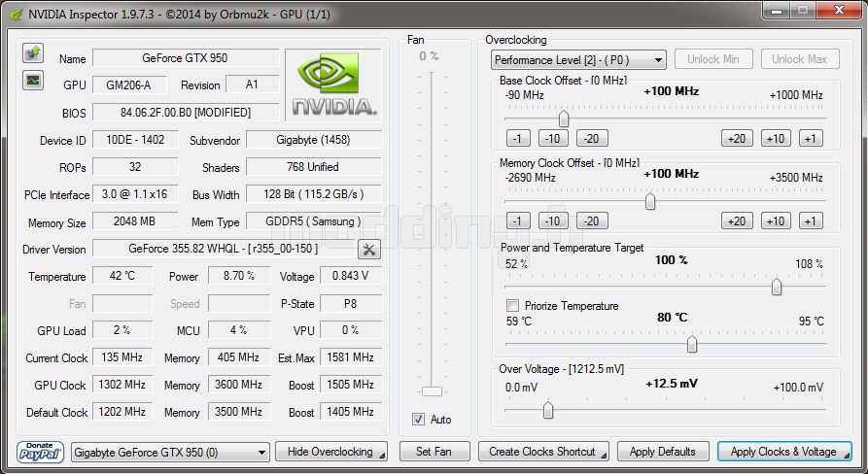Click the Set Fan button
The width and height of the screenshot is (868, 474).
(x=434, y=452)
